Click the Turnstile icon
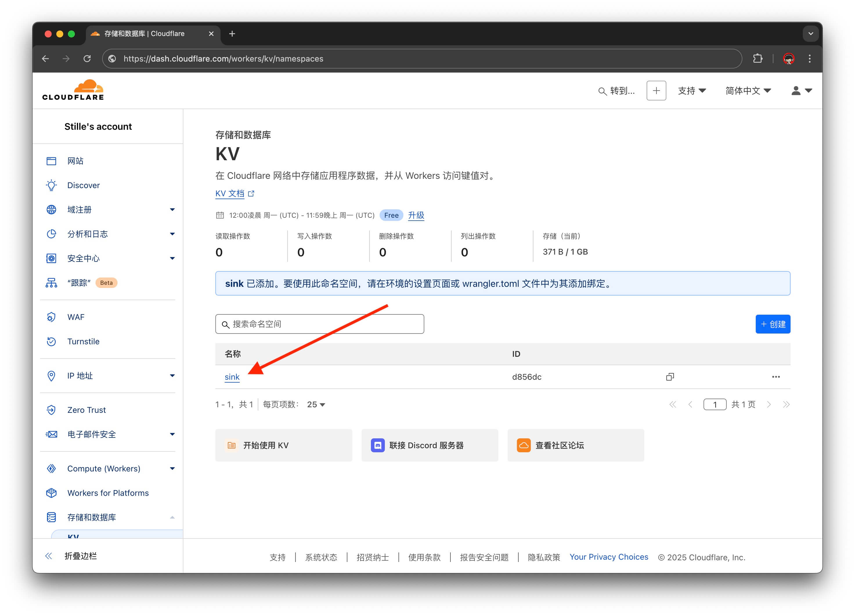The image size is (855, 616). tap(51, 342)
